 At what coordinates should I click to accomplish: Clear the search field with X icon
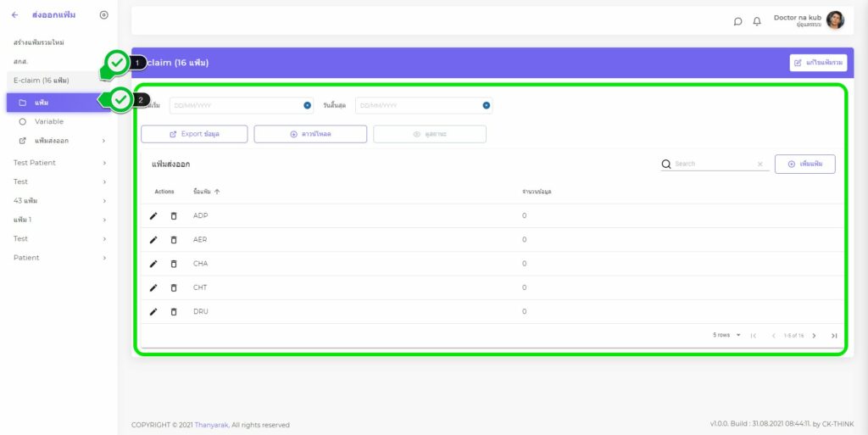[759, 165]
